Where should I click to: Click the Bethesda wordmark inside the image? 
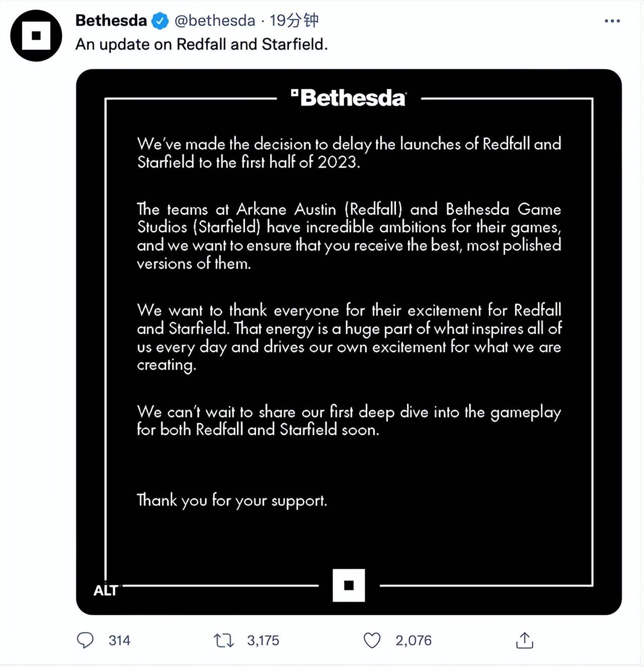(x=348, y=98)
